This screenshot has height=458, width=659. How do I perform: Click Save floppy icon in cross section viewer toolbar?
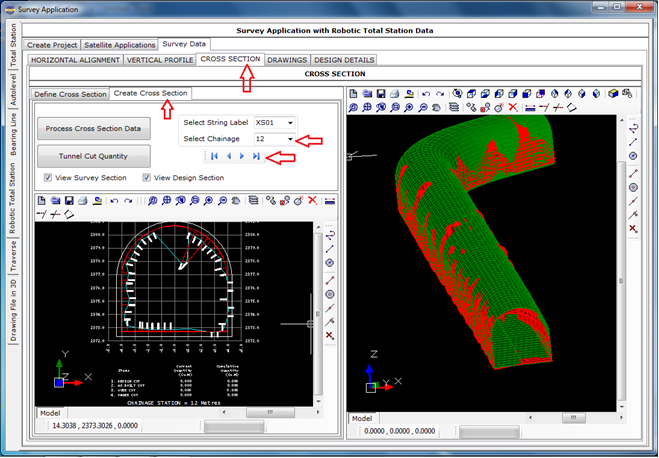69,201
